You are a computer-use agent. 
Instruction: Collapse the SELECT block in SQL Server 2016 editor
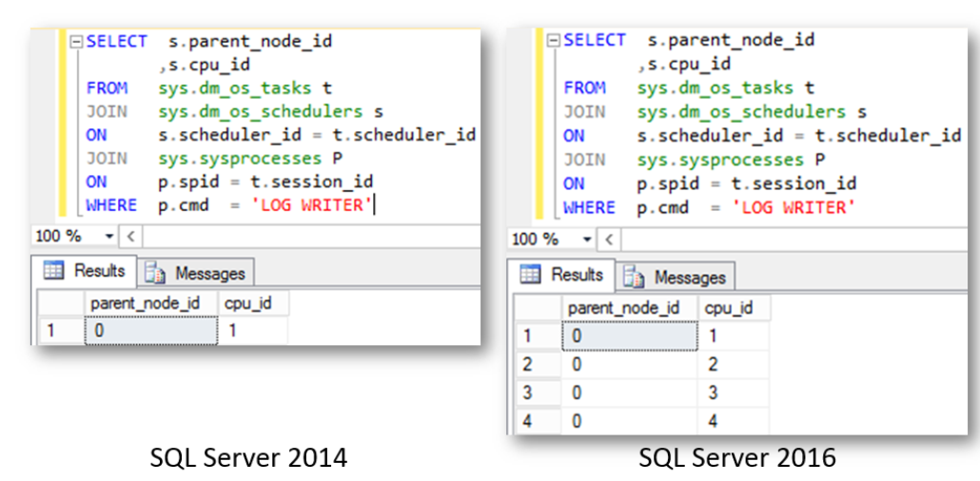554,41
